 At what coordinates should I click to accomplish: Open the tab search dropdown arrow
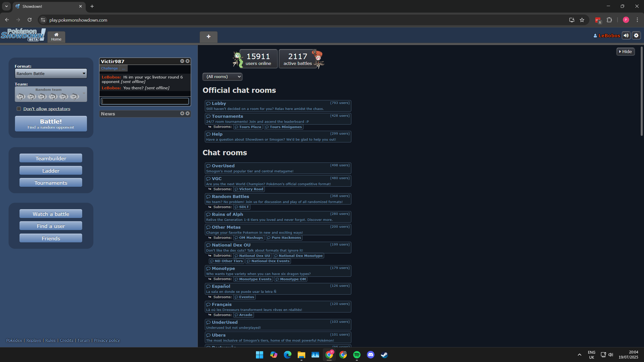(x=7, y=6)
